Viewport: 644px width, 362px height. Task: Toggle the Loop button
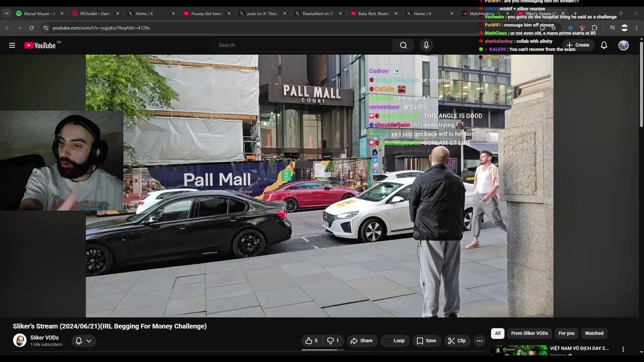pyautogui.click(x=394, y=341)
